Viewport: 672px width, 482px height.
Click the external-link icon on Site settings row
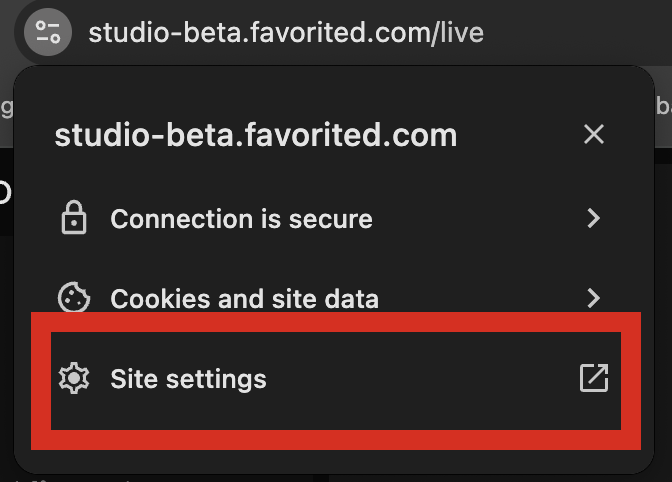[x=594, y=378]
